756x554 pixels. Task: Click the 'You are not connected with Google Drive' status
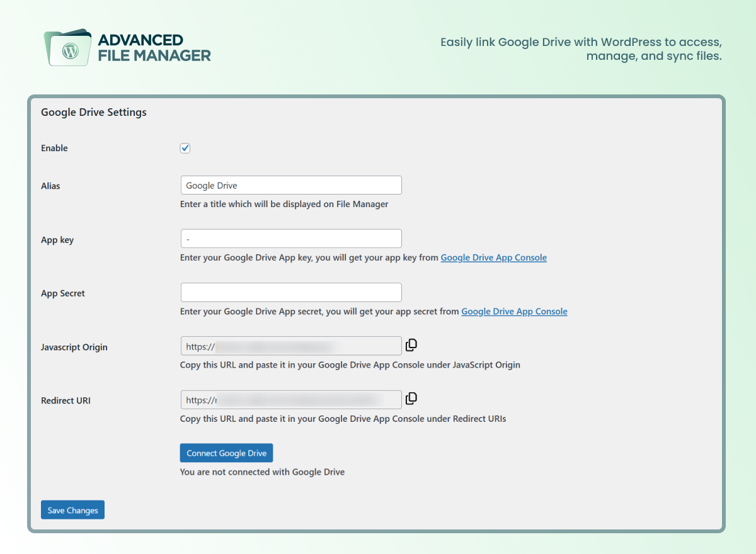(x=262, y=472)
